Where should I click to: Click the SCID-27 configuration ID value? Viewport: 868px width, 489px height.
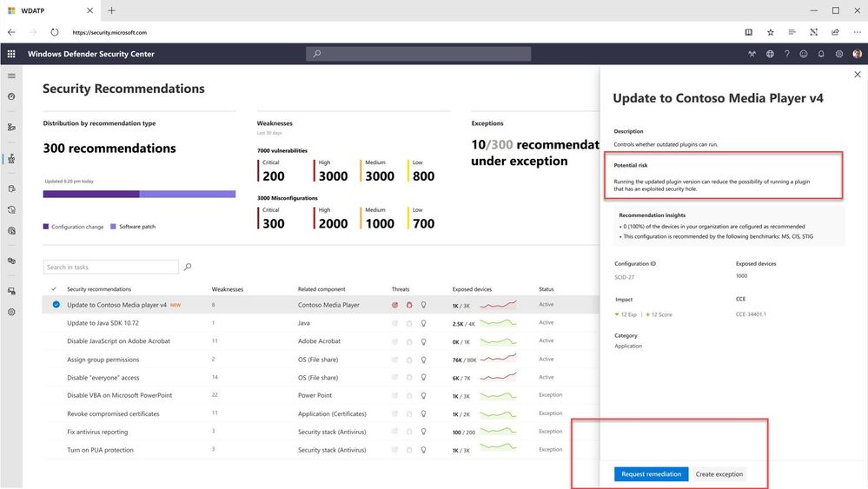point(625,277)
